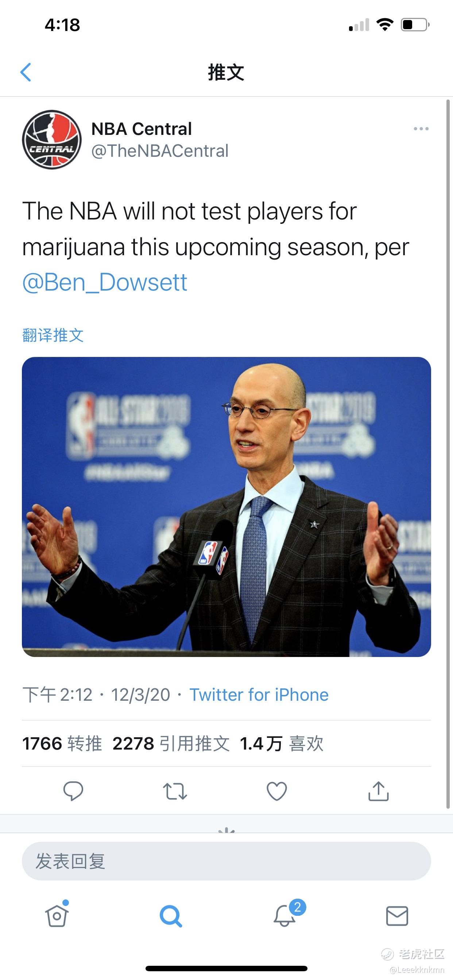Open the Search tab

[171, 916]
